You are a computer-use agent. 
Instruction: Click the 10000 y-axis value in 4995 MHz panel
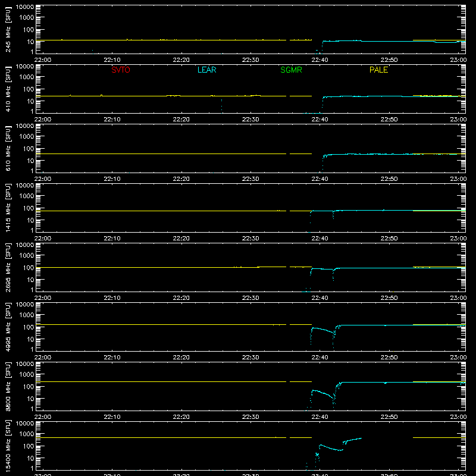[x=25, y=305]
